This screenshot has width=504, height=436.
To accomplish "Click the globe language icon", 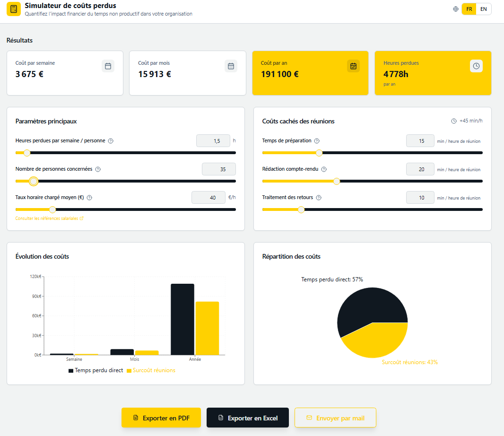I will (x=455, y=9).
